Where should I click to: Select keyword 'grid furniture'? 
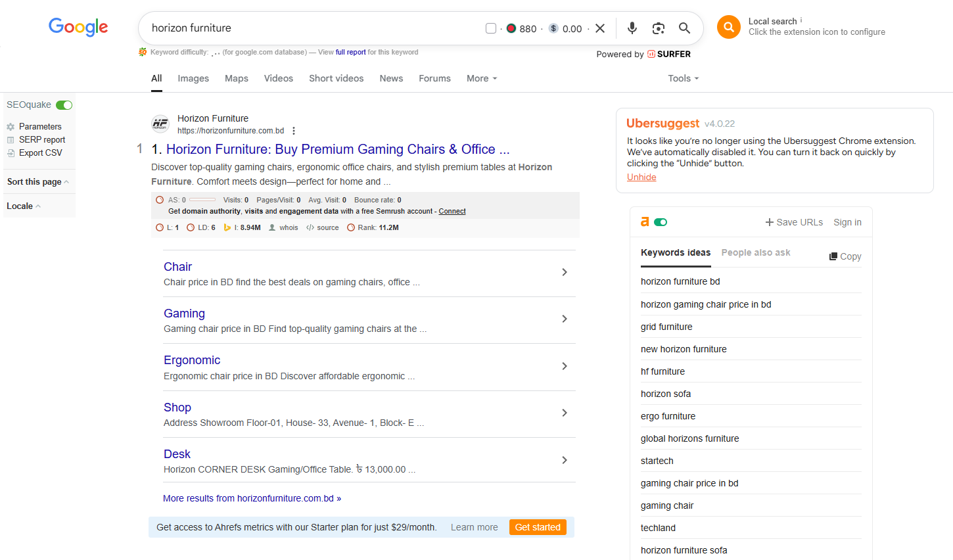coord(666,327)
